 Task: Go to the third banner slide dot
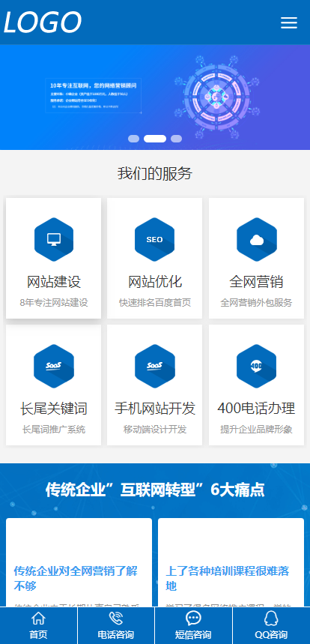[x=176, y=139]
